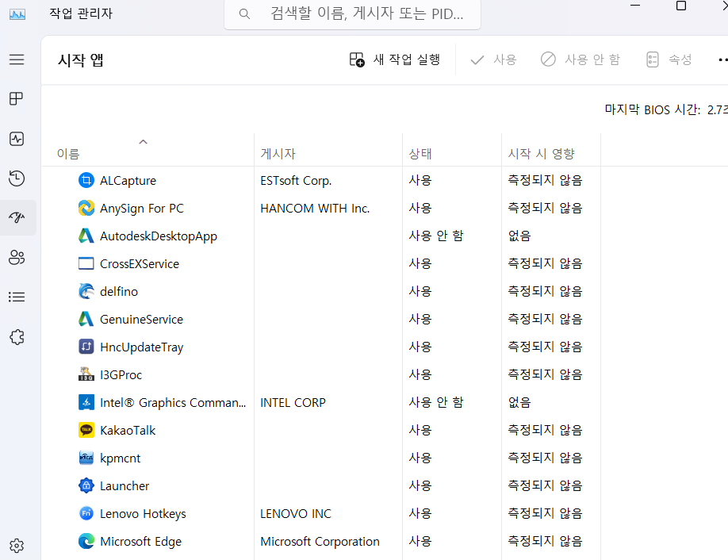The width and height of the screenshot is (728, 560).
Task: Select the KakaoTalk name
Action: coord(128,431)
